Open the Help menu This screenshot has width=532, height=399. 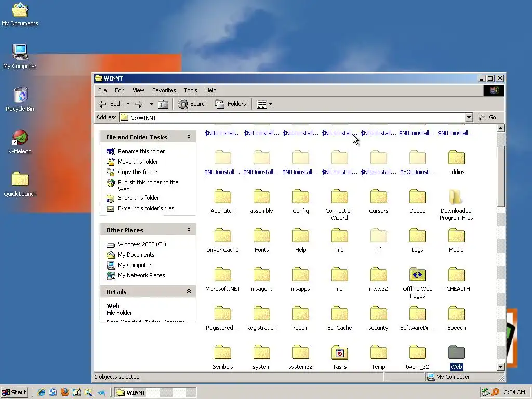coord(211,90)
